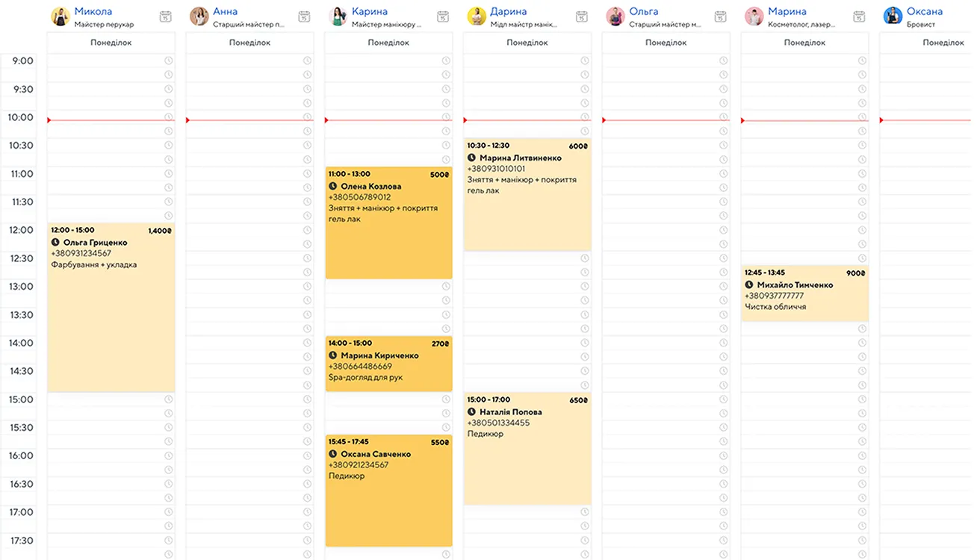This screenshot has width=980, height=560.
Task: Click Микола's profile photo
Action: (x=61, y=16)
